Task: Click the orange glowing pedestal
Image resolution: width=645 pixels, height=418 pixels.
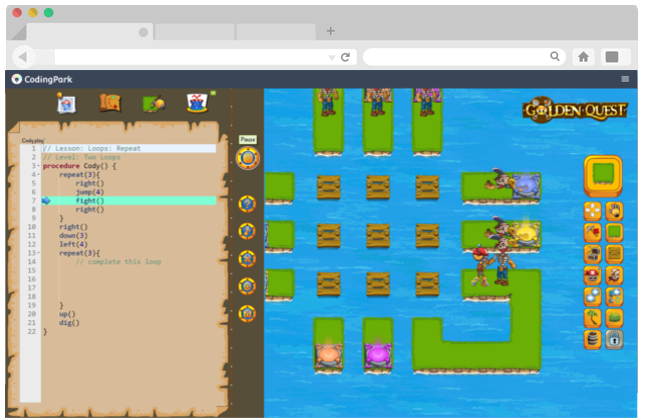Action: click(328, 354)
